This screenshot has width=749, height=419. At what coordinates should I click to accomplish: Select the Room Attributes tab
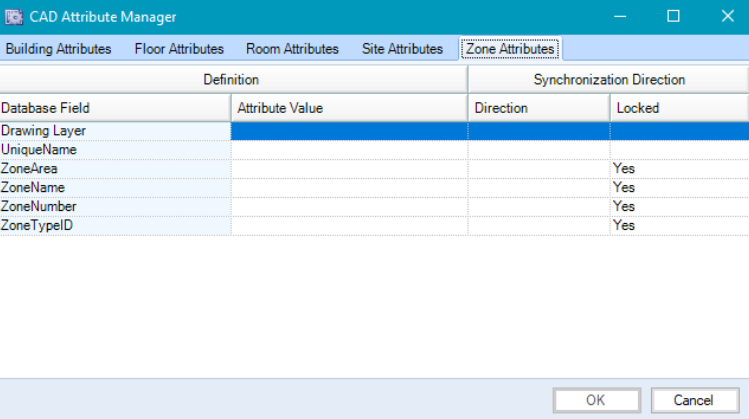293,49
